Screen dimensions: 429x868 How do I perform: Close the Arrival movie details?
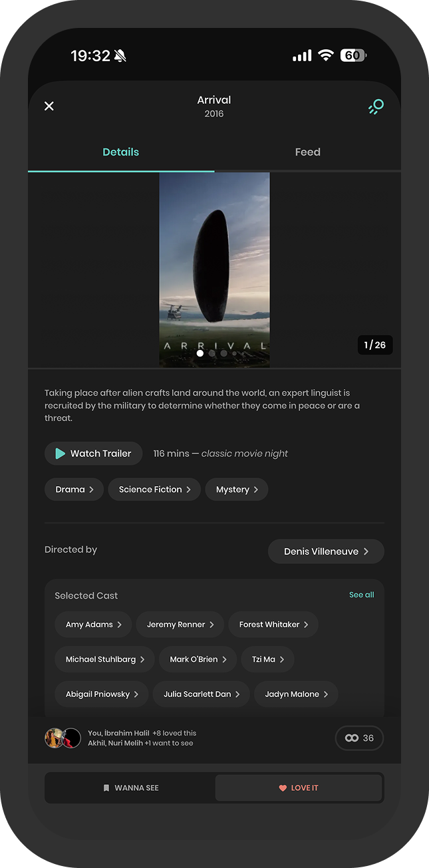coord(49,106)
